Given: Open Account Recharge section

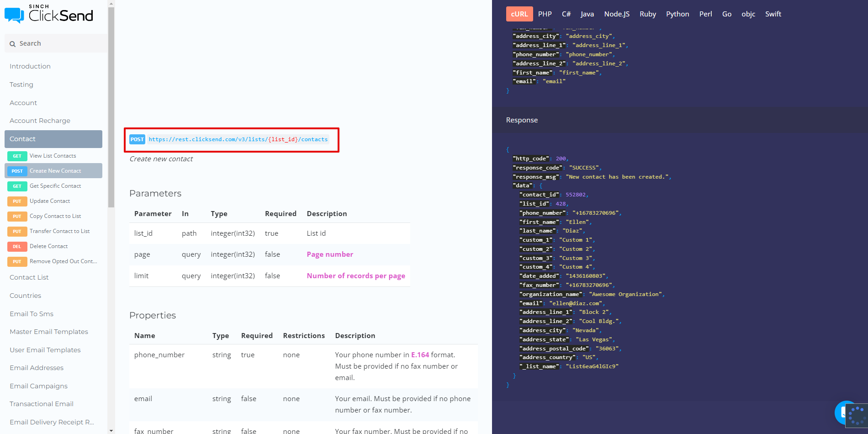Looking at the screenshot, I should pos(40,121).
